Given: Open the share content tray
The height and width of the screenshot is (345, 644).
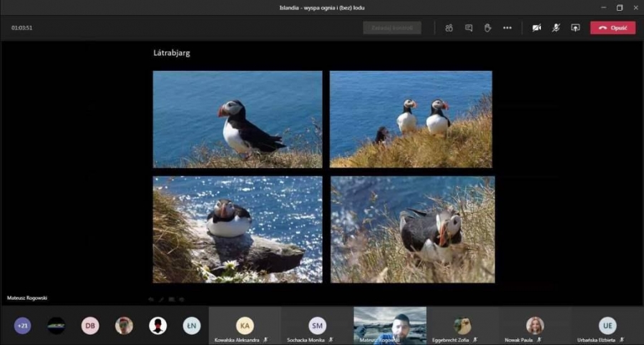Looking at the screenshot, I should pyautogui.click(x=575, y=28).
